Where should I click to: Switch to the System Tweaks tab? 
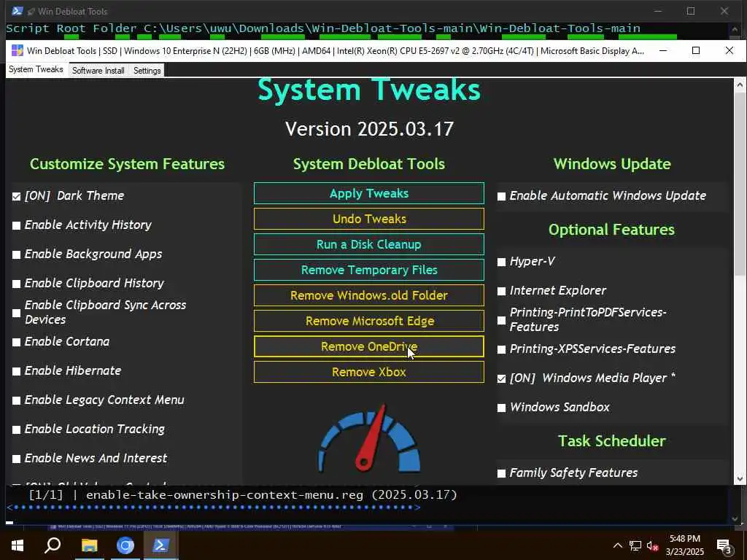[x=36, y=69]
